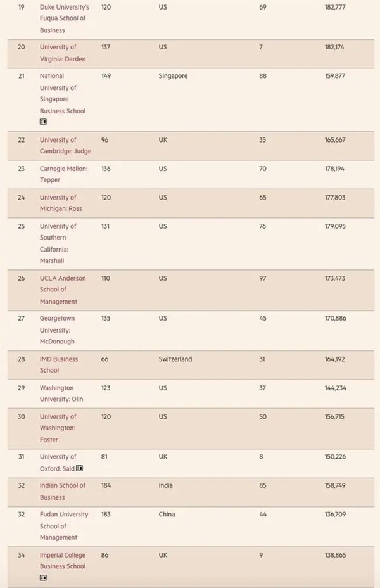Visit the University of Michigan: Ross link
Viewport: 380px width, 588px height.
pos(60,203)
